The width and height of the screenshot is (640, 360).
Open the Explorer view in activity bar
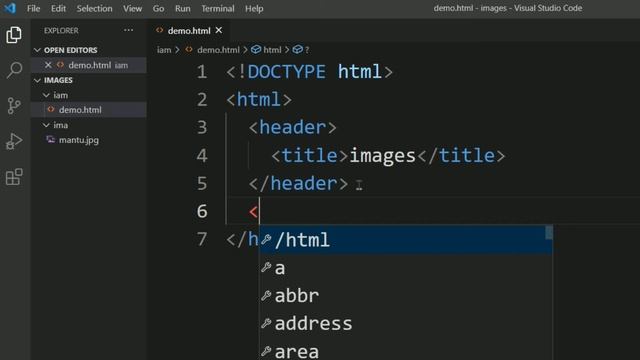coord(14,35)
